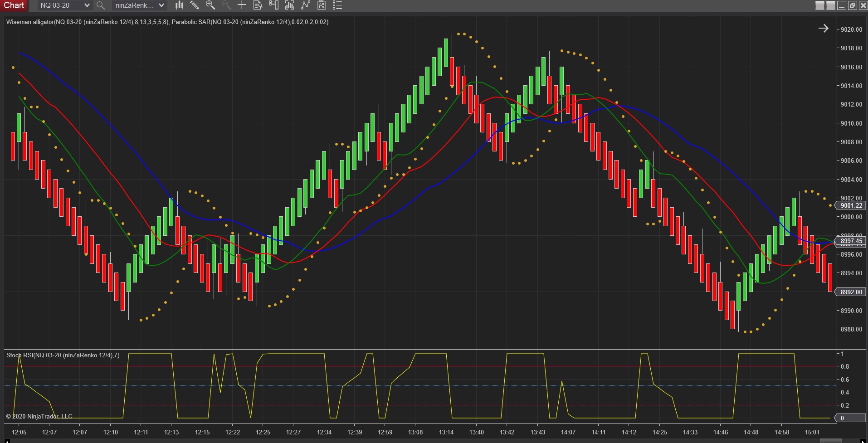868x443 pixels.
Task: Open the Data Series settings icon
Action: [x=289, y=5]
